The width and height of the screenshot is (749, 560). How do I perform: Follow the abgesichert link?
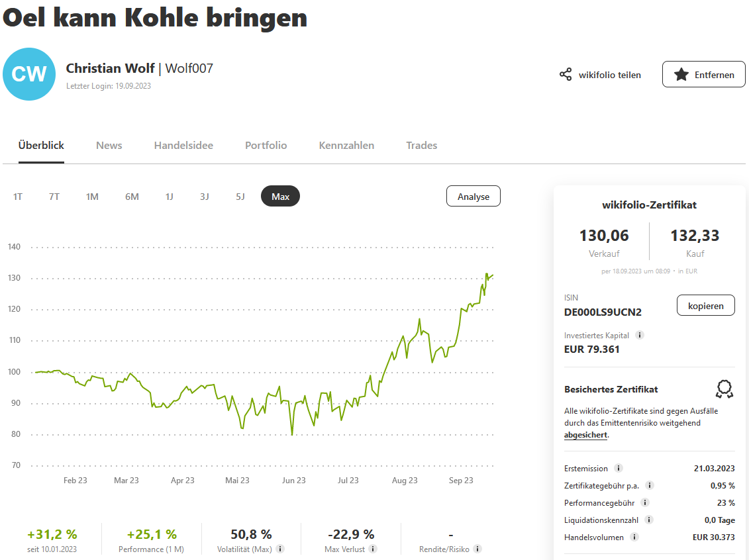585,435
